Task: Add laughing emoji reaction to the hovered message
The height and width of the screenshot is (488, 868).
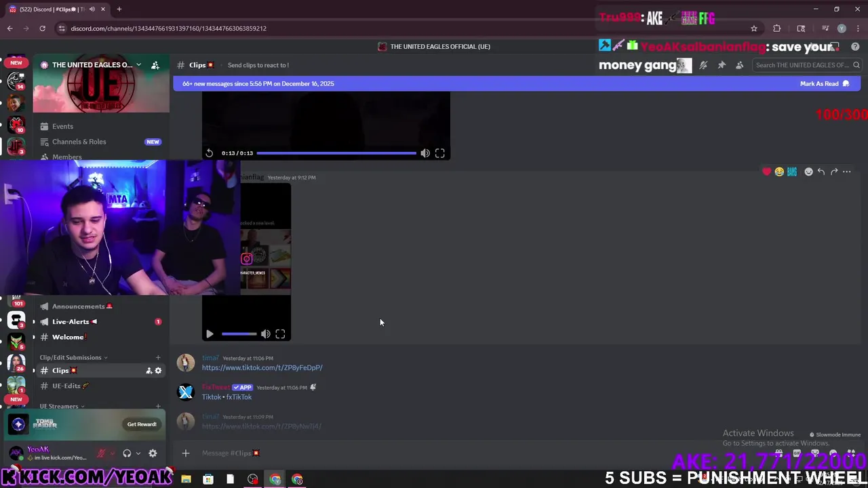Action: tap(779, 172)
